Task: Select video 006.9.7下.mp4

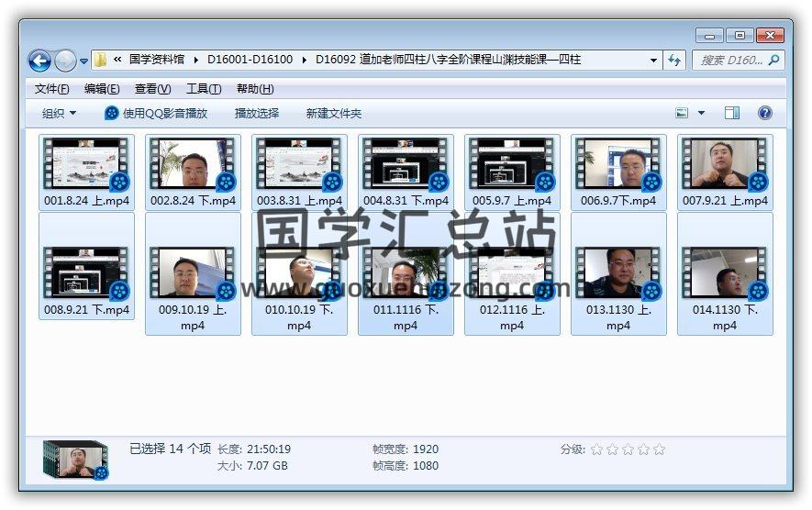Action: 618,172
